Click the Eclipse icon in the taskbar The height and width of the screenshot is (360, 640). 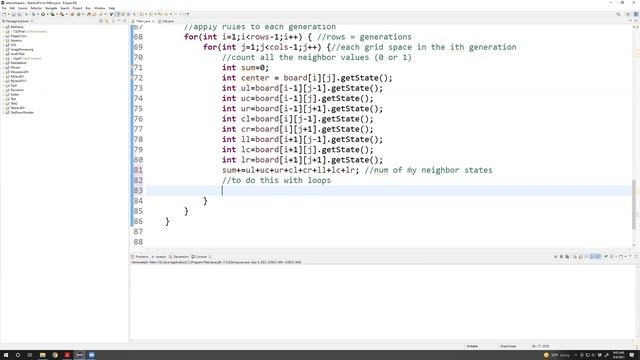pyautogui.click(x=79, y=355)
